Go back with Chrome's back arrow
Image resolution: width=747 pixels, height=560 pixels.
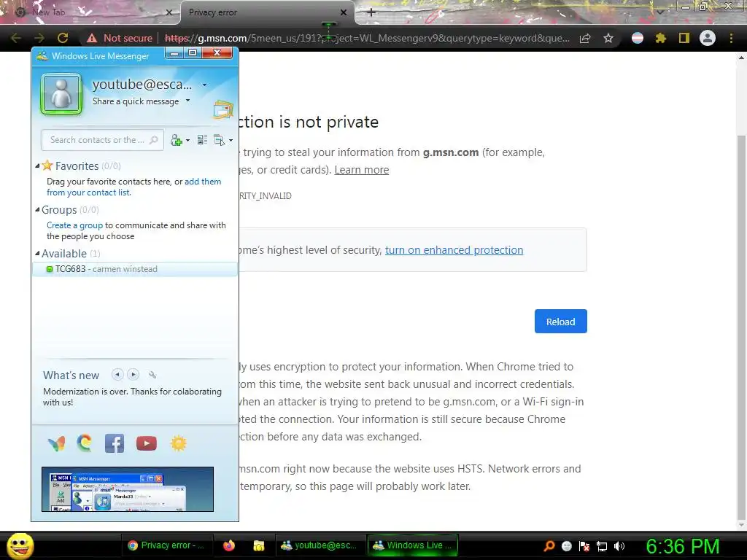coord(16,38)
